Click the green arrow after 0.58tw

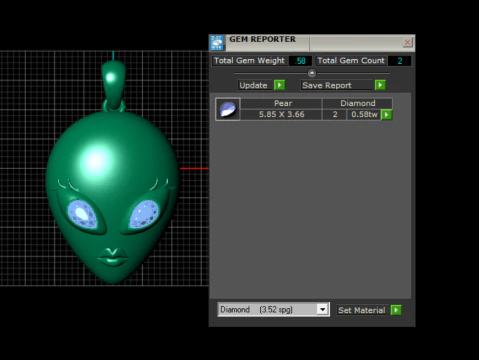(x=386, y=115)
